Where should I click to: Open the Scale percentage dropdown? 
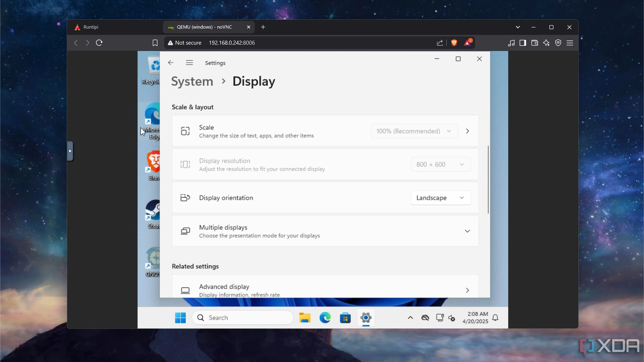(414, 131)
